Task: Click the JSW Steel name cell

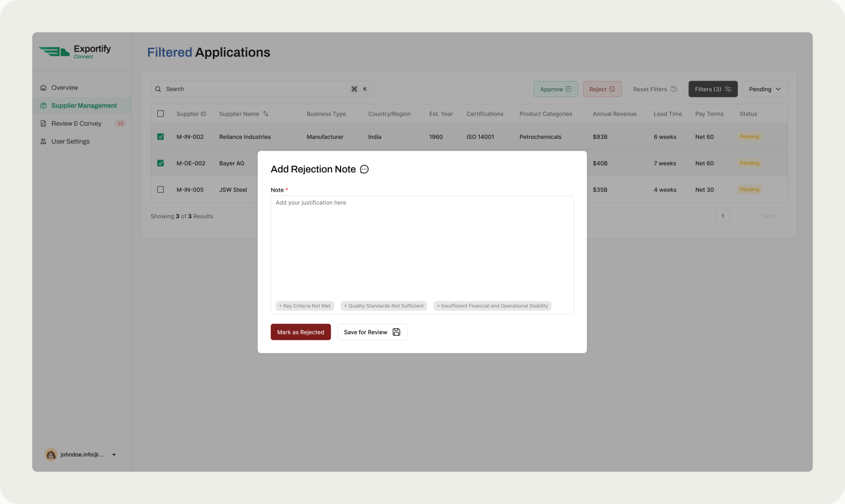Action: point(233,190)
